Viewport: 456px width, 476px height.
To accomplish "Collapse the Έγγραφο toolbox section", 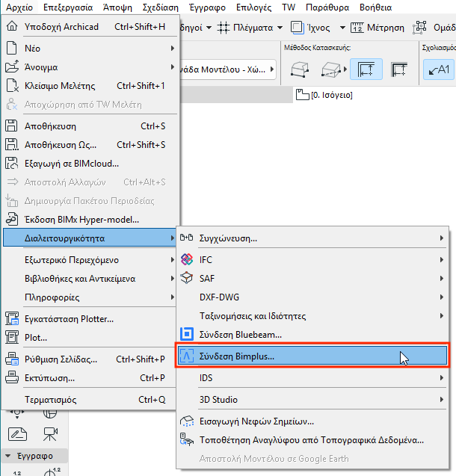I will [x=8, y=456].
